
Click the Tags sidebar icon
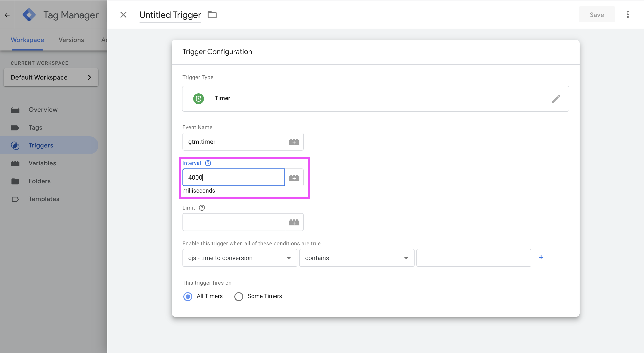coord(15,128)
